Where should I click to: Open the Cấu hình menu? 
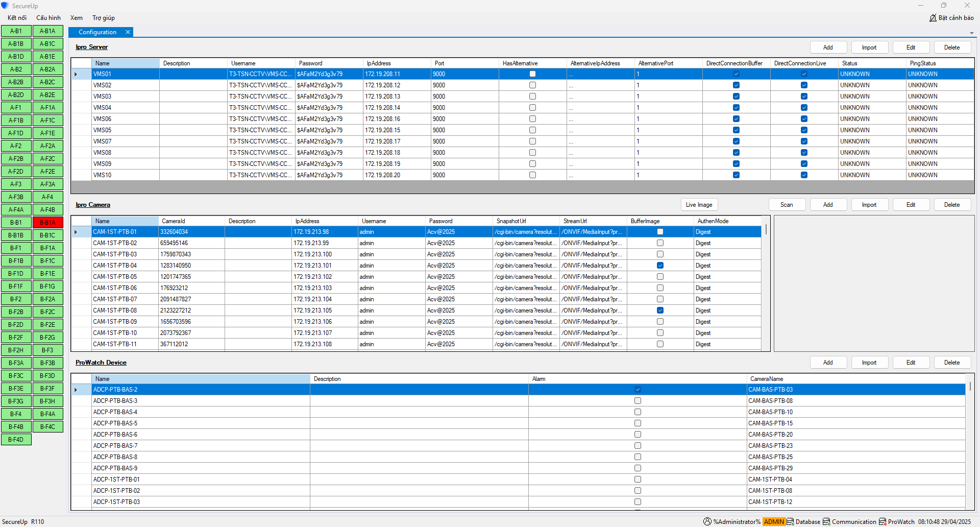pos(48,18)
